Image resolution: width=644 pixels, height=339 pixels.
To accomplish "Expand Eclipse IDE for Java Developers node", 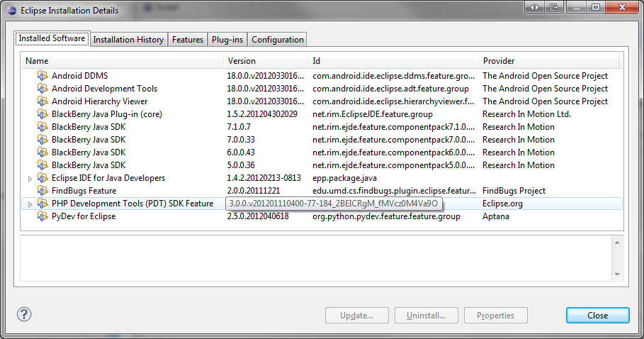I will [x=30, y=179].
